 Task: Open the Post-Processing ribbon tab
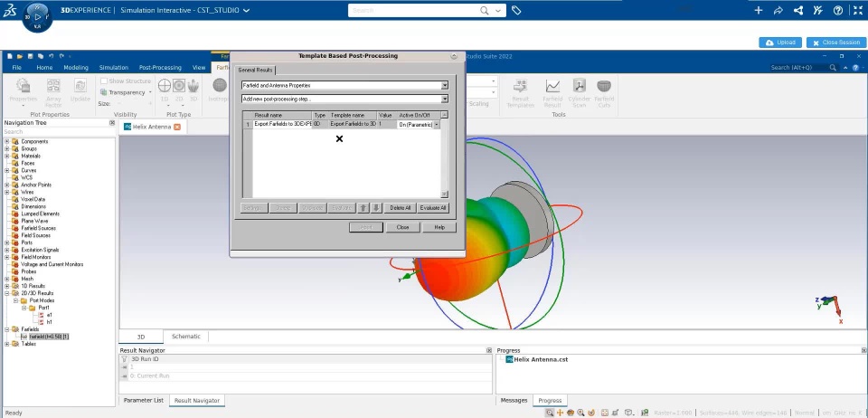tap(160, 68)
